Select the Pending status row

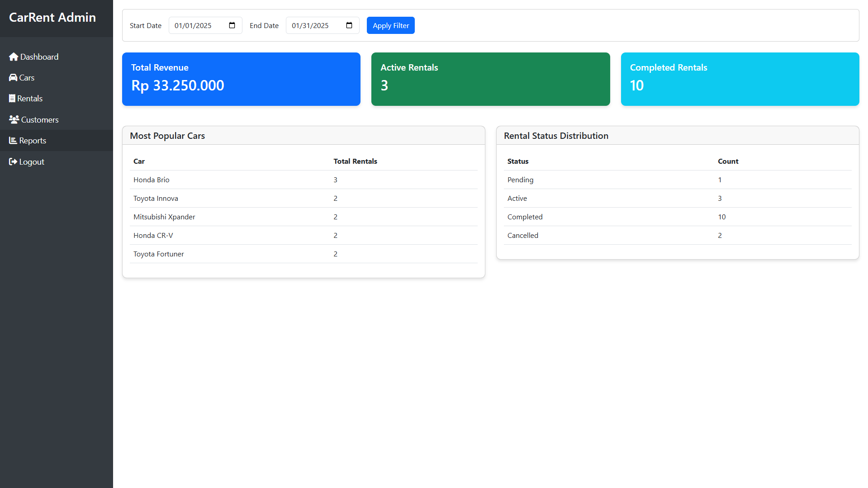point(678,180)
